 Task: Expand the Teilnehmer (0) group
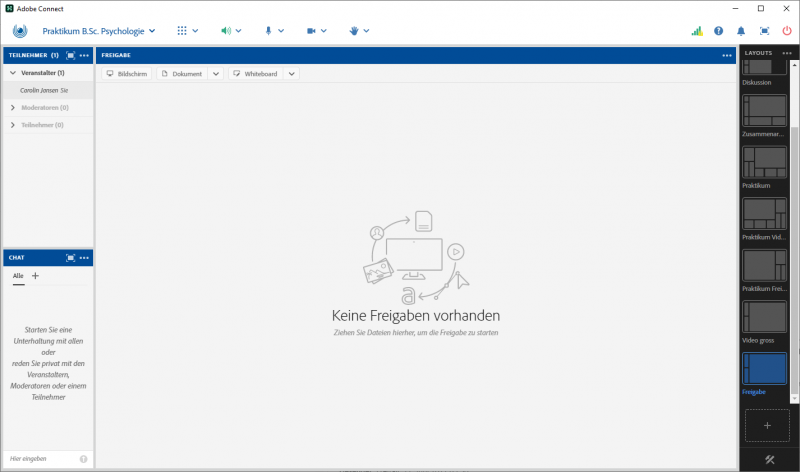(13, 125)
